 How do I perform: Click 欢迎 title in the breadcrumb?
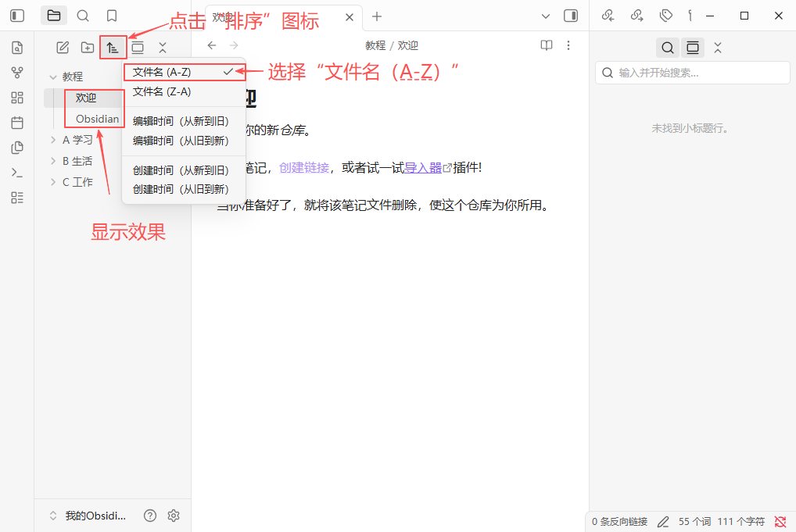(407, 45)
